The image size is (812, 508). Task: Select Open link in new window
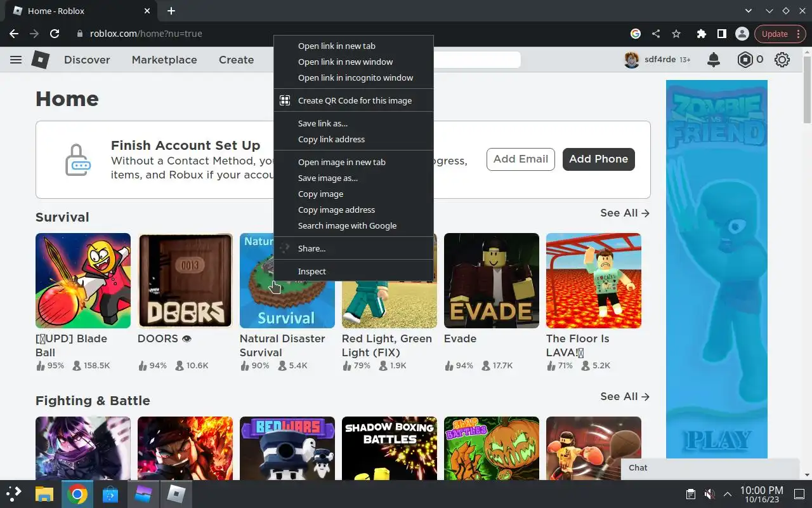tap(353, 62)
